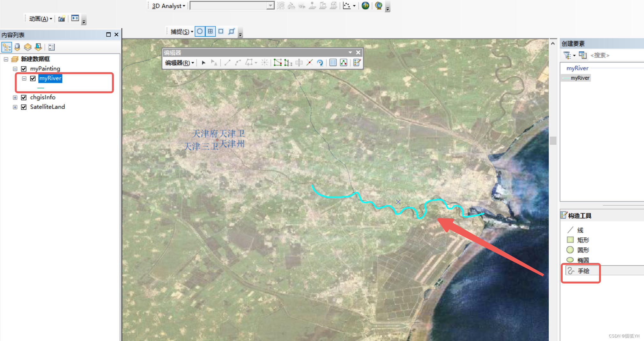Open the 3D Analyst layer combo box
This screenshot has width=644, height=341.
(270, 5)
